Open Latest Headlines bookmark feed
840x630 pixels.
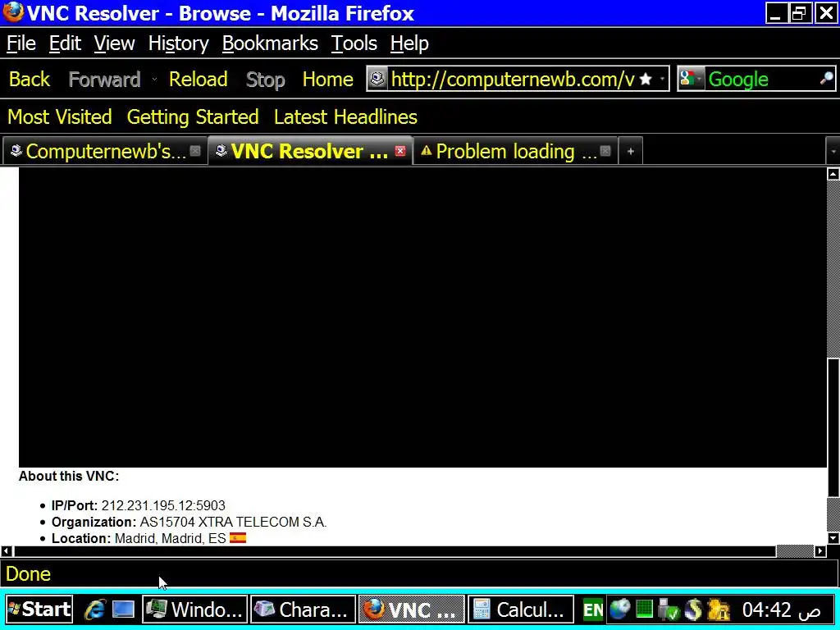(x=345, y=116)
